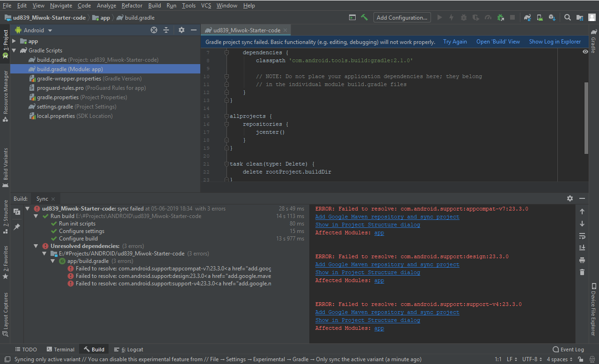Hide the Project panel with minus icon
The width and height of the screenshot is (599, 364).
coord(194,30)
